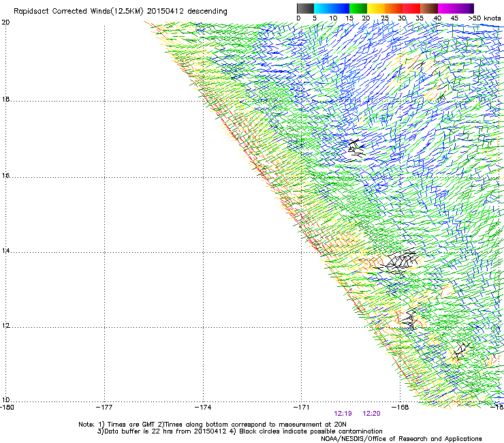The image size is (504, 443).
Task: Click the note line starting 'Note: 1) Times are GMT'
Action: [212, 425]
